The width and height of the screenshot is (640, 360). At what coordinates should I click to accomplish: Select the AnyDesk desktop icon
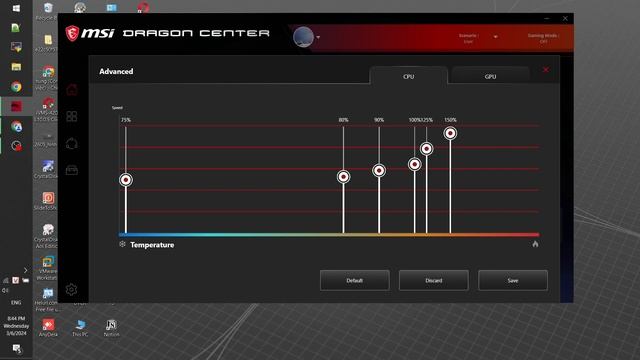click(x=48, y=327)
